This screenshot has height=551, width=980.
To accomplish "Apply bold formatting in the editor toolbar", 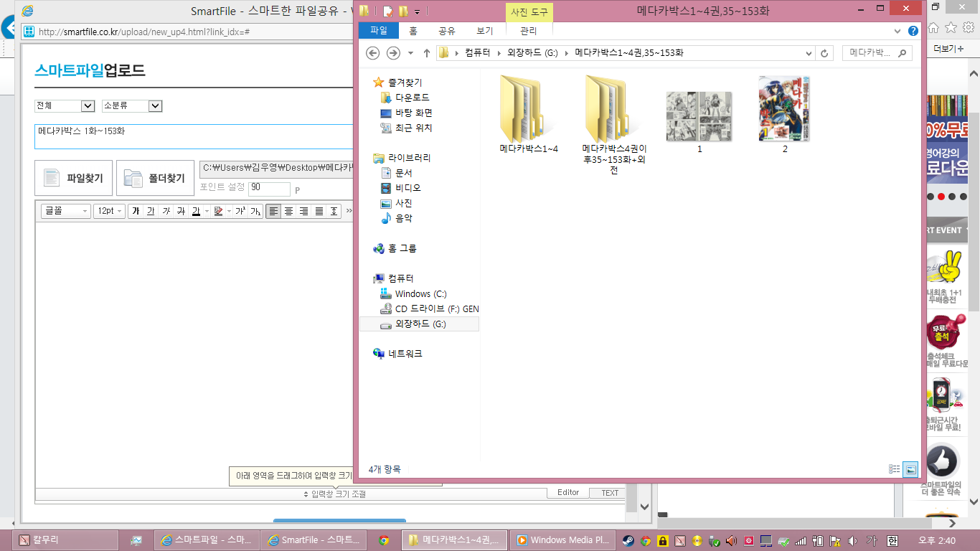I will pyautogui.click(x=135, y=211).
